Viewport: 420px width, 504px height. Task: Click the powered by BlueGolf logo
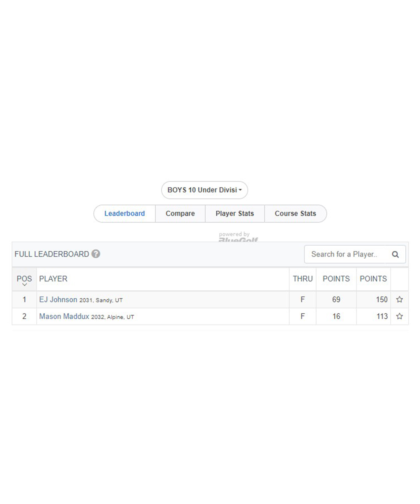(x=238, y=237)
